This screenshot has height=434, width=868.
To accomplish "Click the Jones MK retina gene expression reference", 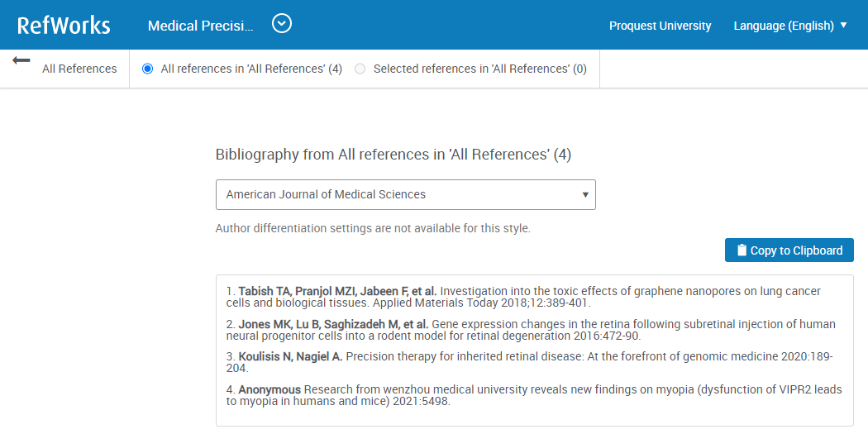I will pyautogui.click(x=529, y=330).
